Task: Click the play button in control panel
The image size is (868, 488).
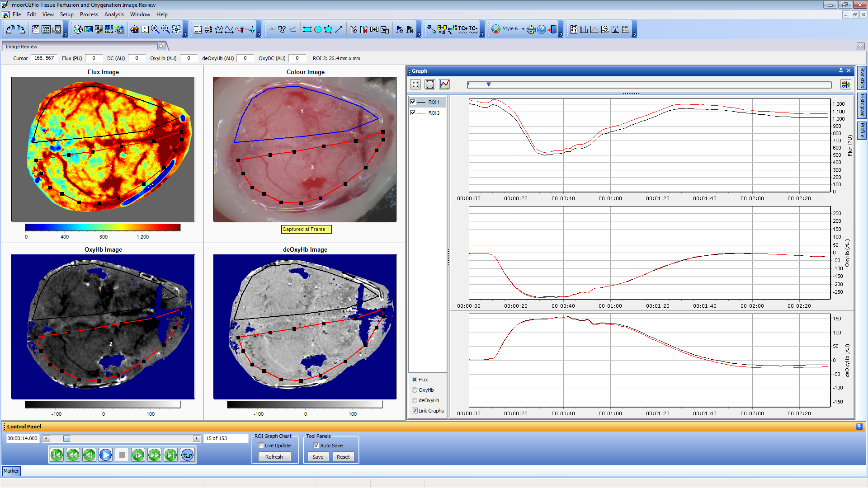Action: [x=105, y=455]
